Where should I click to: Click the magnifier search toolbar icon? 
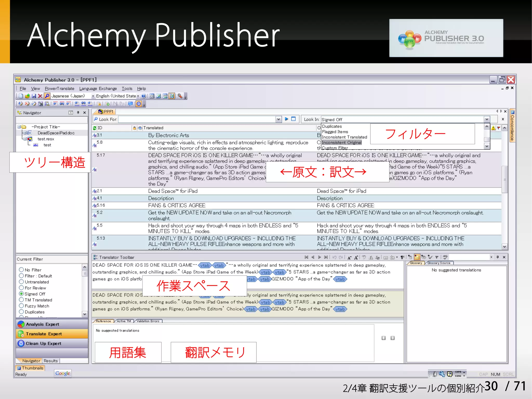(47, 96)
